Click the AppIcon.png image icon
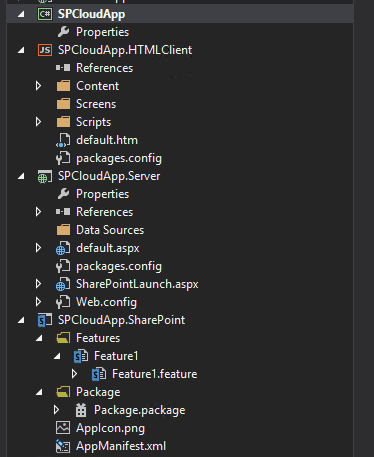The image size is (374, 457). tap(63, 428)
